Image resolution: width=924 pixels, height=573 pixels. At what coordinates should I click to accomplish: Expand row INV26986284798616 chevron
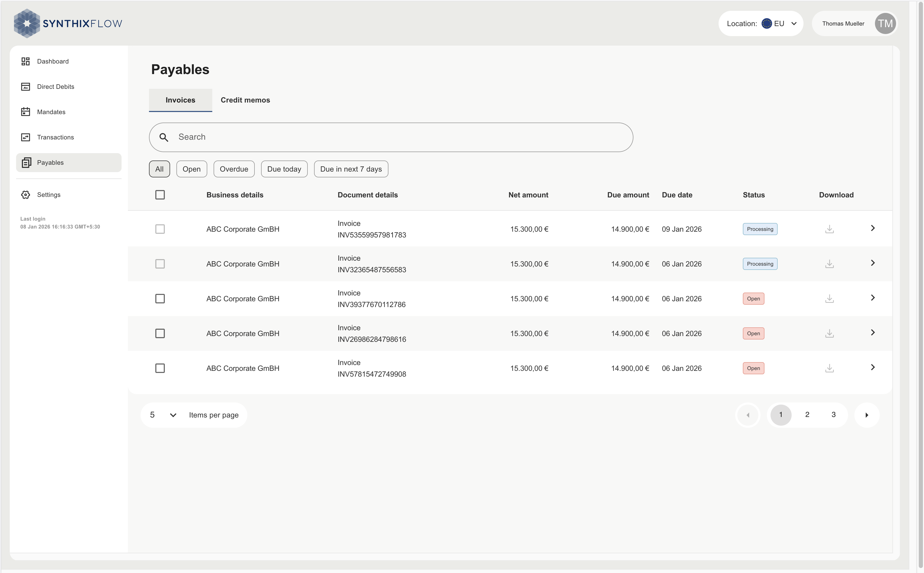[x=872, y=333]
